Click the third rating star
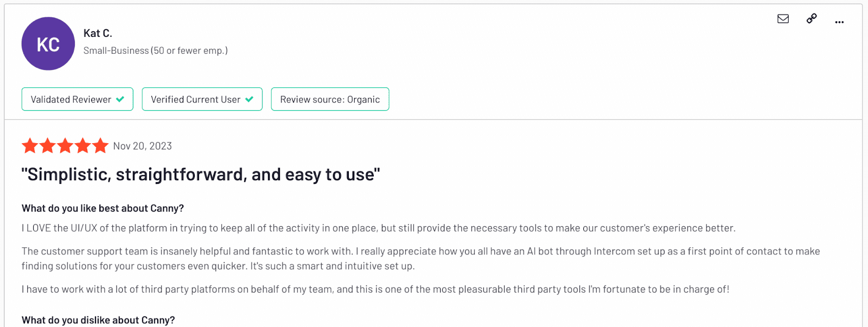The image size is (868, 327). click(x=65, y=146)
